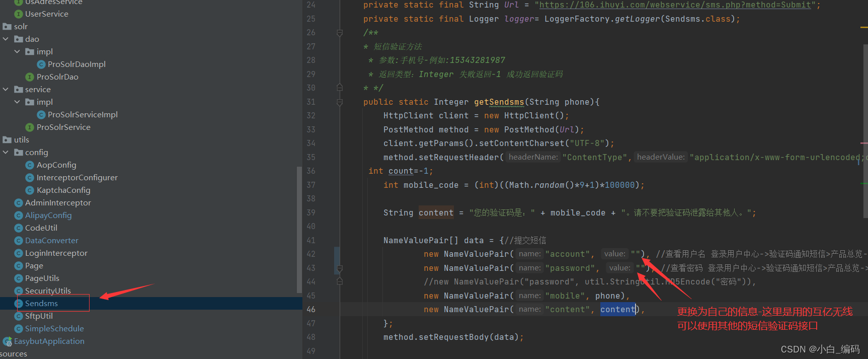The width and height of the screenshot is (868, 359).
Task: Click the ProSolrServiceImpl class icon
Action: pyautogui.click(x=41, y=115)
